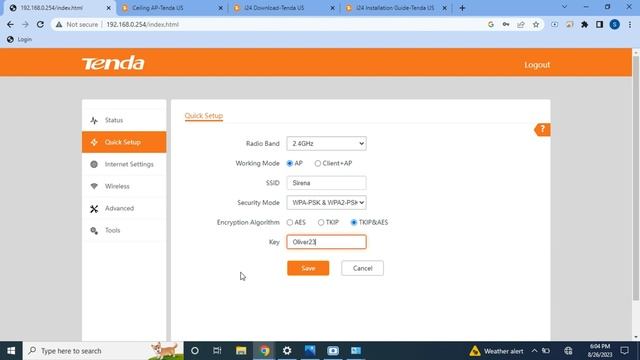Viewport: 640px width, 360px height.
Task: Click the Tenda logo
Action: click(x=113, y=63)
